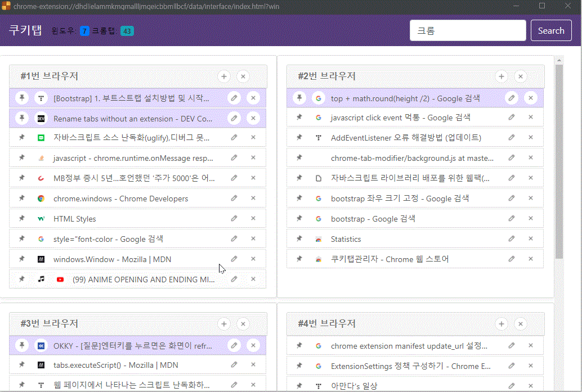The height and width of the screenshot is (392, 582).
Task: Edit the style="font-color Google 검색 tab title
Action: [234, 238]
